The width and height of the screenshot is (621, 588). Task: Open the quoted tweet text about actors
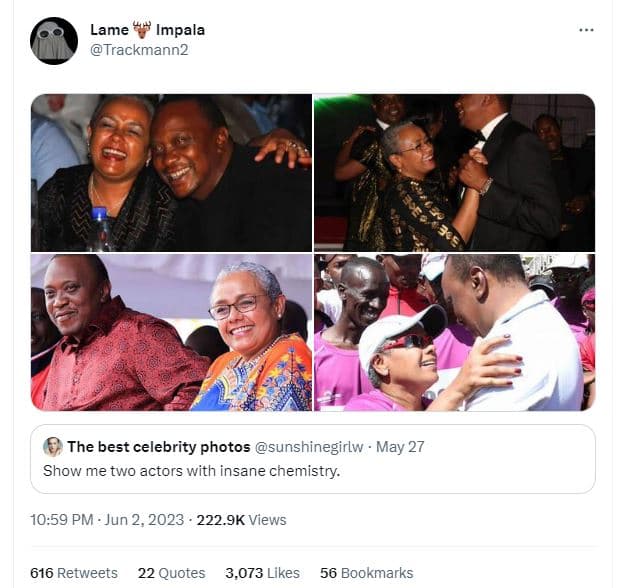click(x=191, y=469)
